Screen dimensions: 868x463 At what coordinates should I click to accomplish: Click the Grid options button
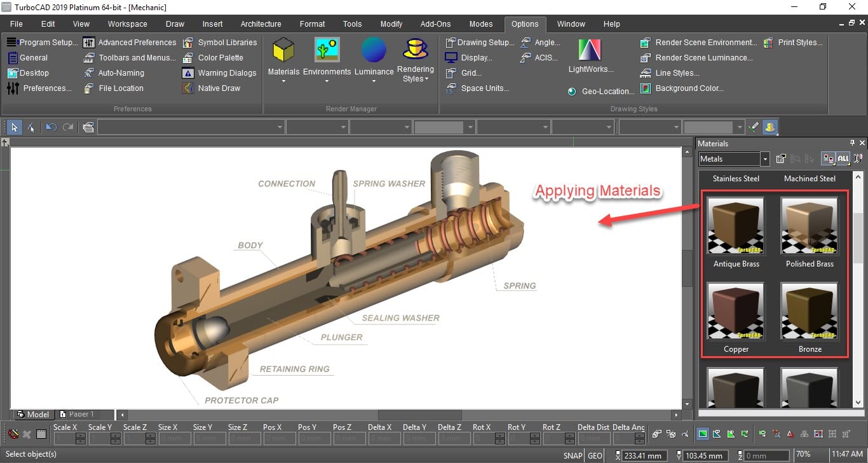[463, 73]
